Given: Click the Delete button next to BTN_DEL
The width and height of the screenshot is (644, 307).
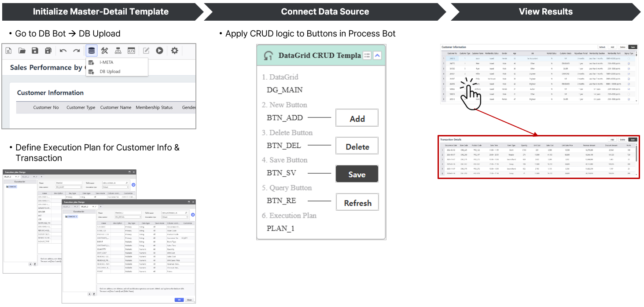Looking at the screenshot, I should click(357, 146).
